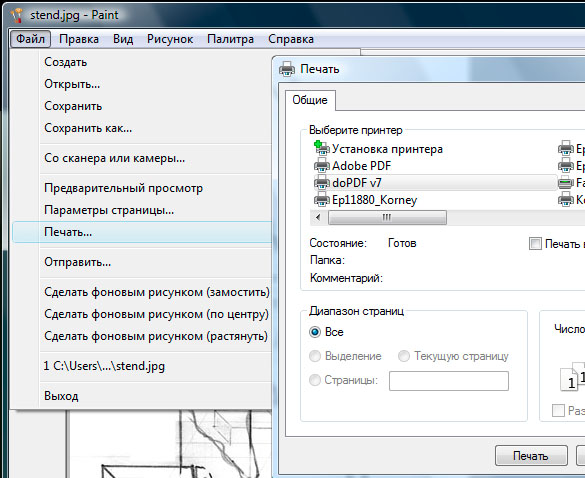Screen dimensions: 585x478
Task: Click the printer list horizontal scrollbar thumb
Action: 387,217
